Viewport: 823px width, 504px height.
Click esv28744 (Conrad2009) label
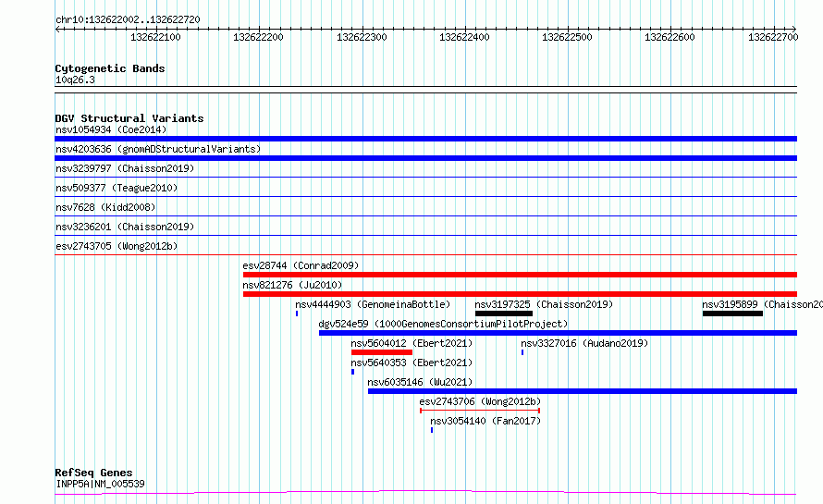tap(301, 265)
